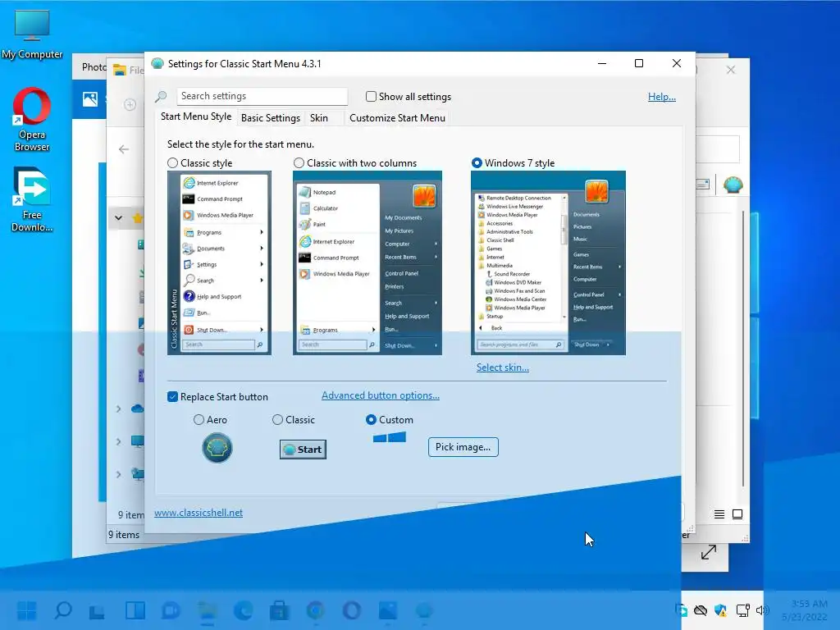
Task: Click Classic Shell icon in background toolbar
Action: tap(733, 185)
